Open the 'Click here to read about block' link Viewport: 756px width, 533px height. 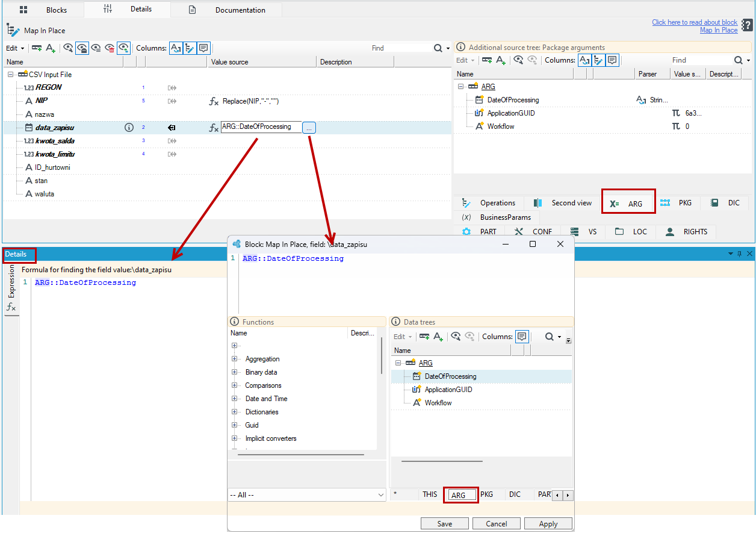tap(695, 22)
